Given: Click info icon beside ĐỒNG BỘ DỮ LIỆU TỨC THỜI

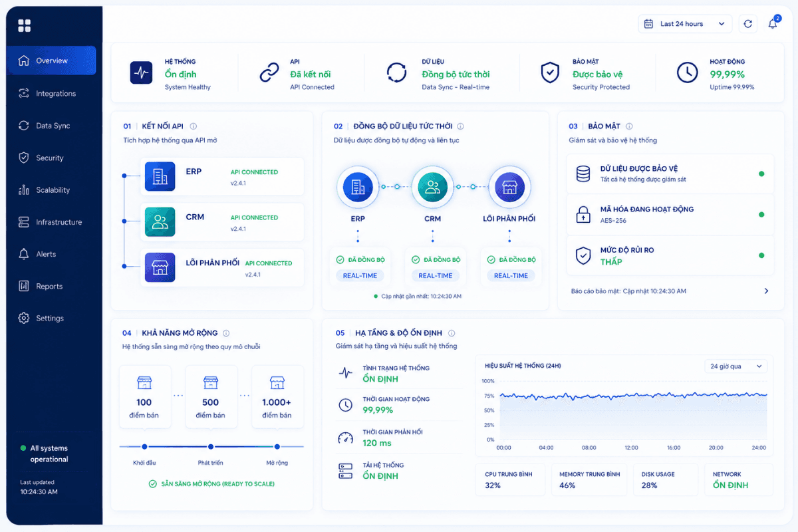Looking at the screenshot, I should pos(460,126).
